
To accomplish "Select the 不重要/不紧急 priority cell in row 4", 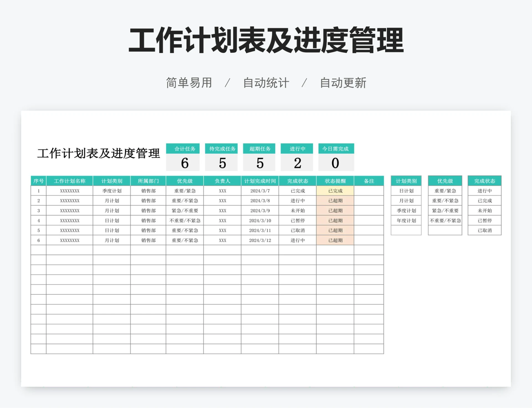I will tap(184, 221).
